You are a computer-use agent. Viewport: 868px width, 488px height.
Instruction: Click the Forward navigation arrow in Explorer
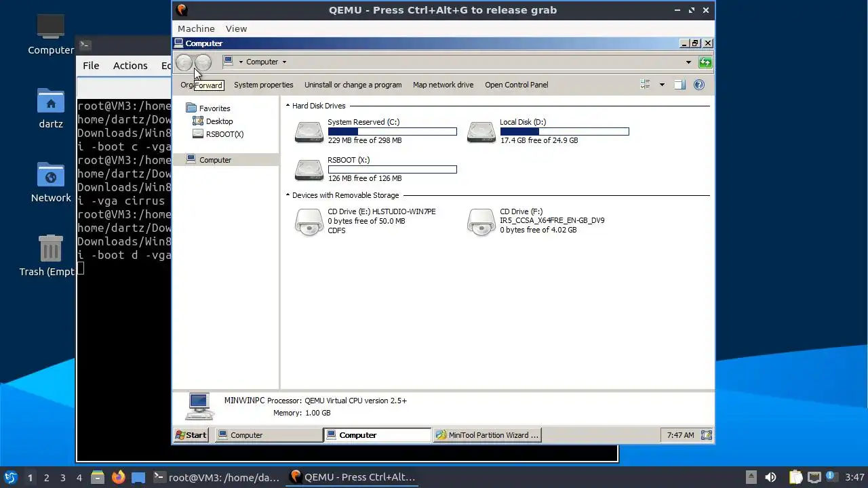[203, 62]
